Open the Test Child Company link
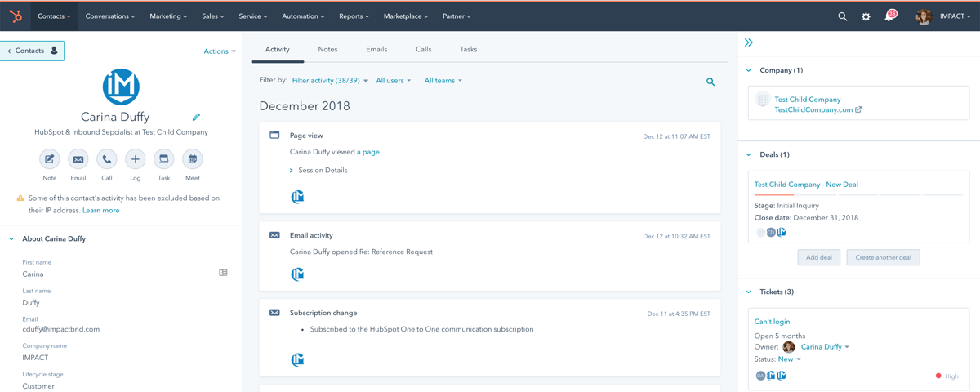Viewport: 980px width, 392px height. pyautogui.click(x=808, y=100)
